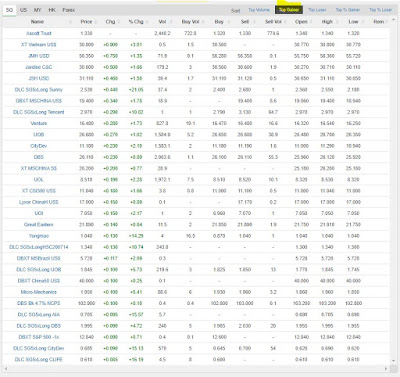Click the Buy Vol column header text
This screenshot has height=377, width=400.
click(x=190, y=22)
